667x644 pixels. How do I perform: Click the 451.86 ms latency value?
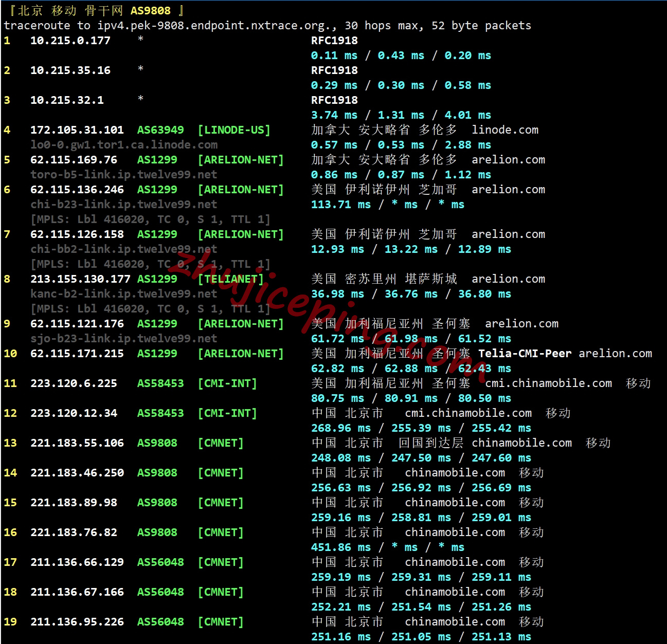click(x=341, y=547)
